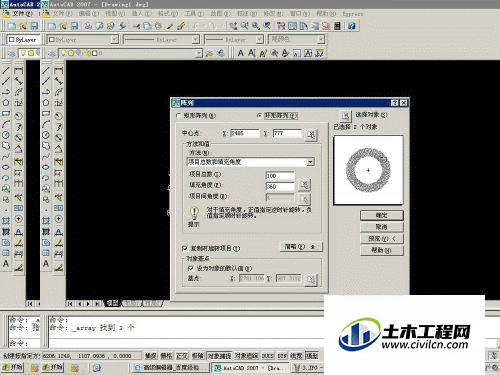Click the pick center point icon button
The width and height of the screenshot is (500, 375).
311,135
